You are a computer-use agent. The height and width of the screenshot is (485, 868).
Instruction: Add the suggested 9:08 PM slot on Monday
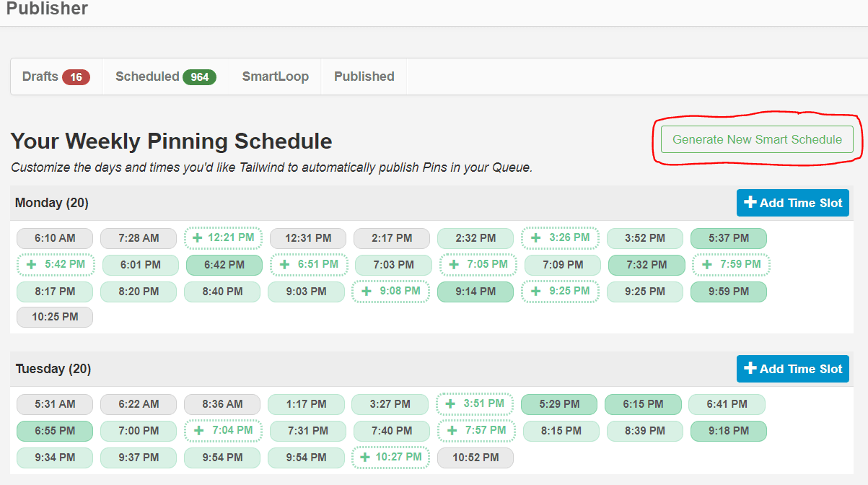pyautogui.click(x=391, y=292)
